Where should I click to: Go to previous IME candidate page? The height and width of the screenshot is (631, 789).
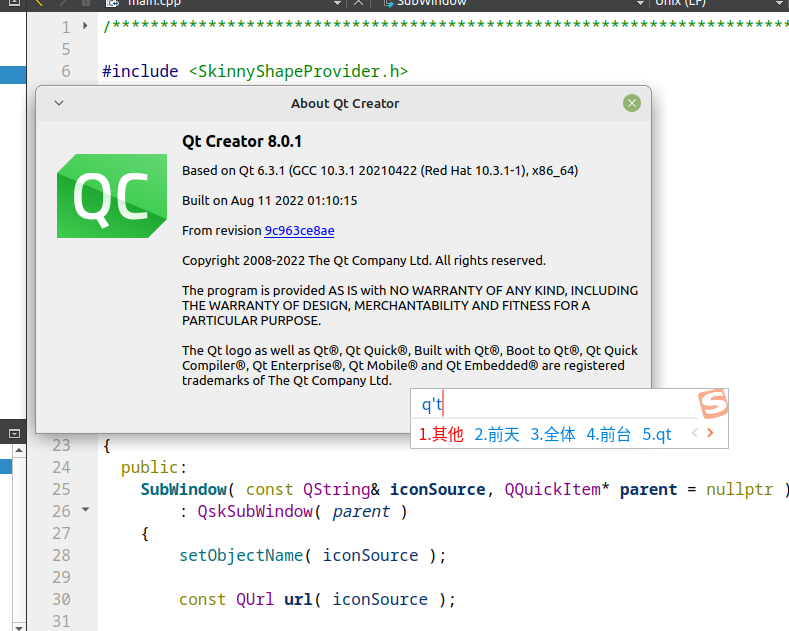[x=693, y=433]
